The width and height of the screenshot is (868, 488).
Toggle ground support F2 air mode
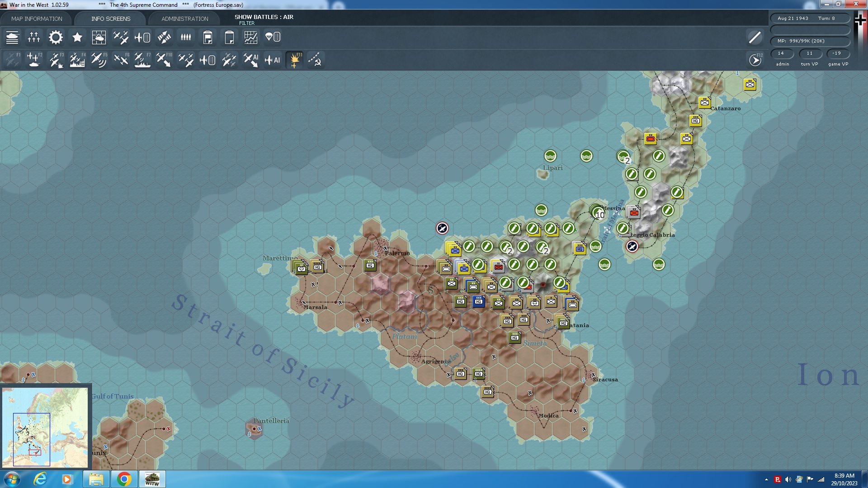coord(34,60)
